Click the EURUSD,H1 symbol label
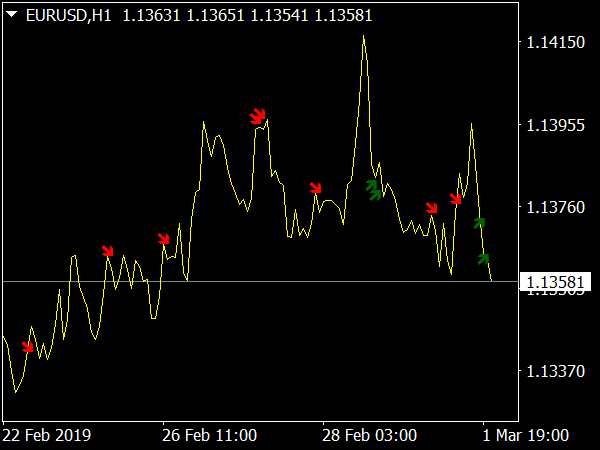 tap(68, 16)
